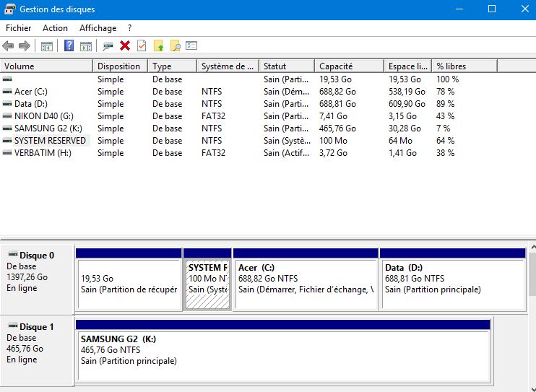Open the Action menu
536x392 pixels.
coord(55,28)
